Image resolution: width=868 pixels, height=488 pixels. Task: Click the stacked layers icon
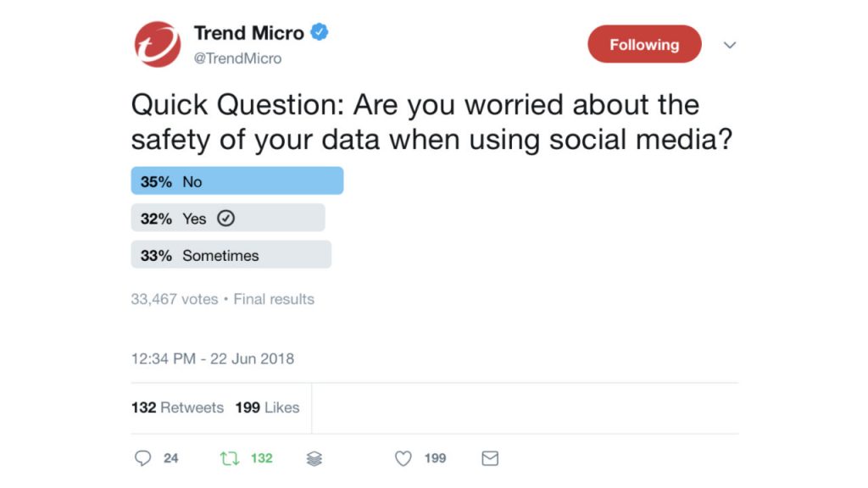[314, 458]
